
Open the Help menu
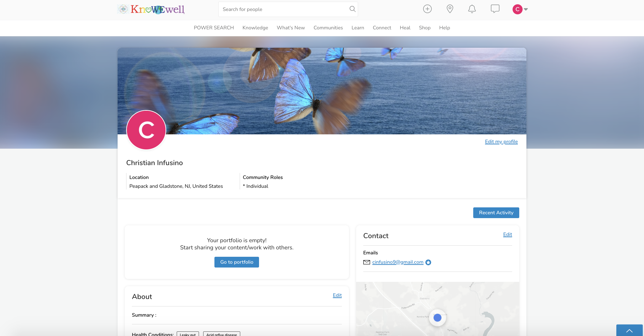pyautogui.click(x=444, y=28)
